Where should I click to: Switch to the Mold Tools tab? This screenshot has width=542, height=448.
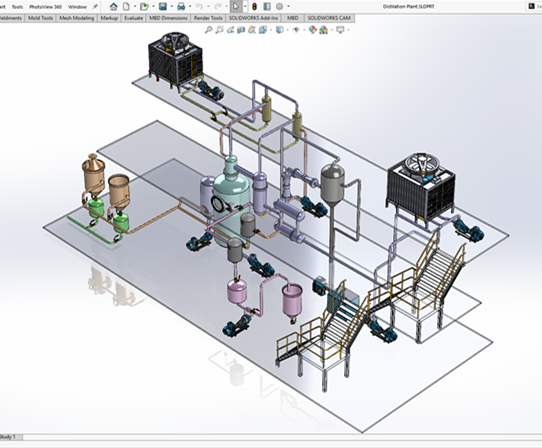click(x=40, y=18)
